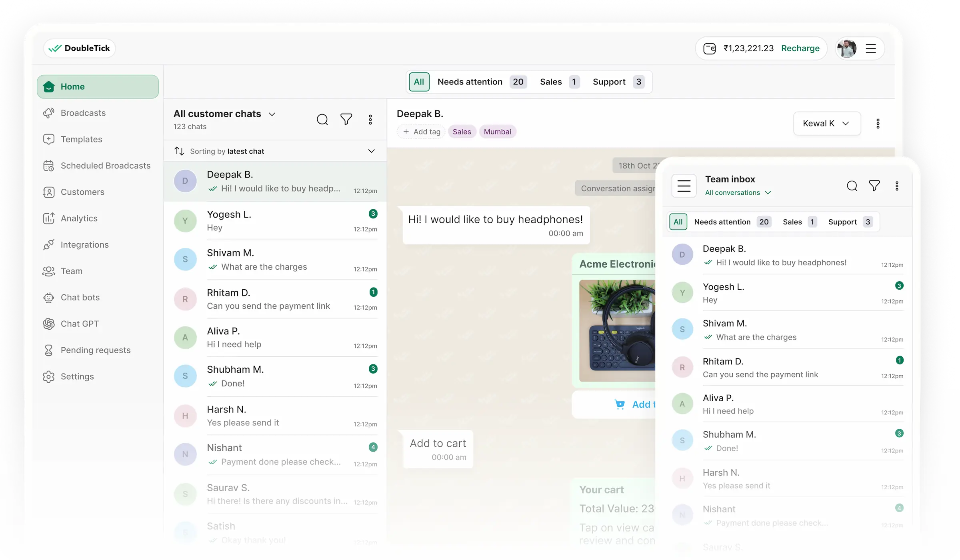
Task: Open the Kewal K assignee dropdown
Action: (826, 123)
